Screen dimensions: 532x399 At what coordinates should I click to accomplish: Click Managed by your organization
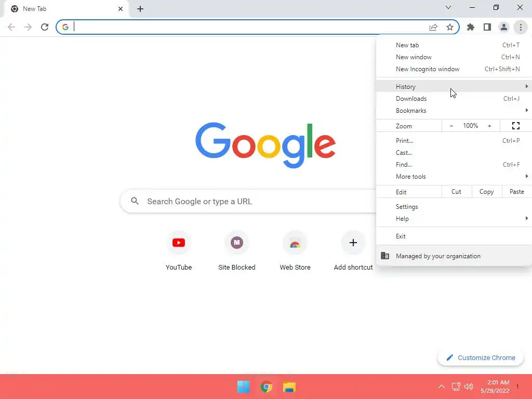tap(454, 256)
